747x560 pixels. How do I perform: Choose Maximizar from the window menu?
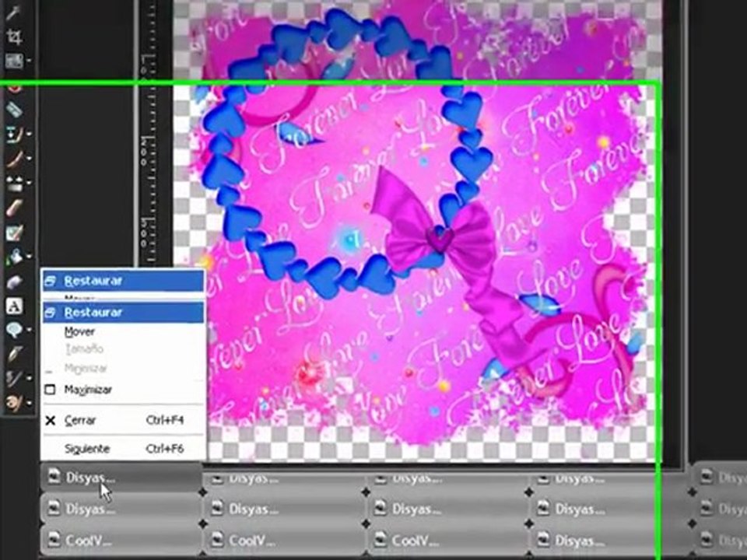pos(123,390)
